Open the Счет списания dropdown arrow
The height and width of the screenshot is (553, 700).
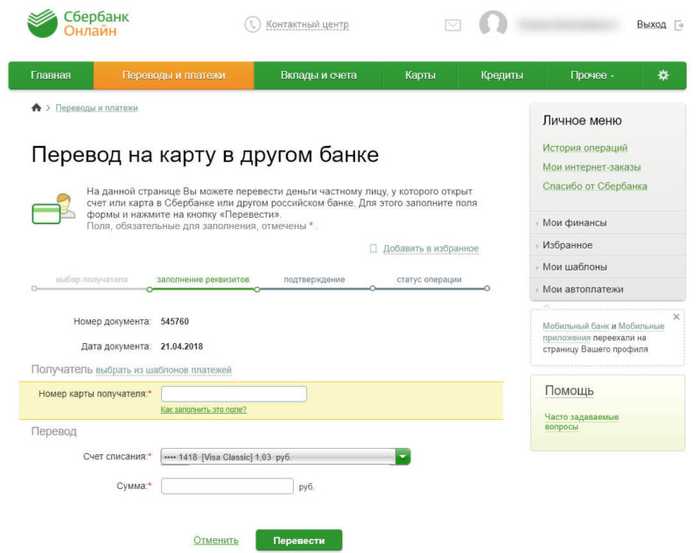[403, 457]
